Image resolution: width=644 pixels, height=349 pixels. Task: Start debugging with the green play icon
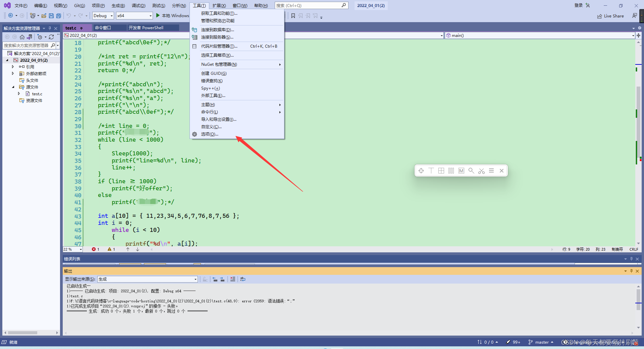point(158,15)
